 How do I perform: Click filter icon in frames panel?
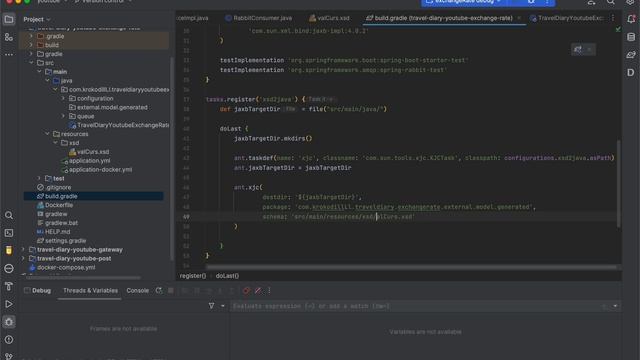211,306
